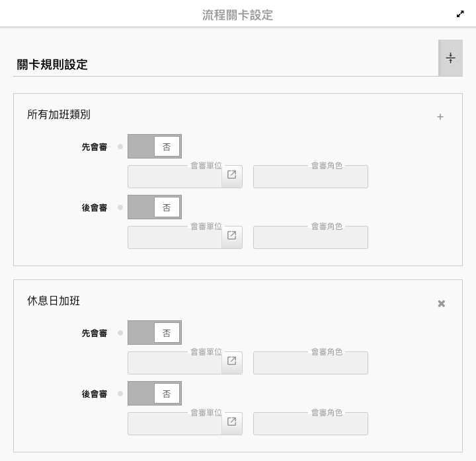Collapse the 關卡規則設定 section
476x461 pixels.
pos(450,58)
